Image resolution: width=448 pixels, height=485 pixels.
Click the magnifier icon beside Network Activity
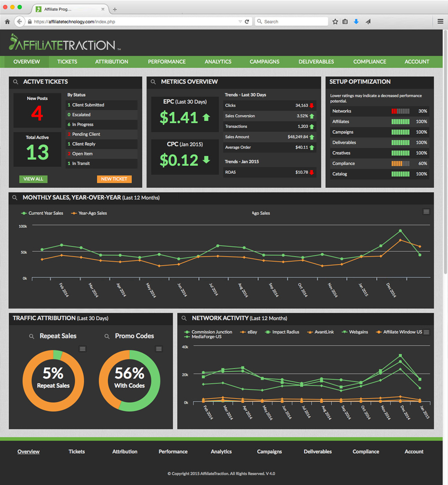pos(184,318)
